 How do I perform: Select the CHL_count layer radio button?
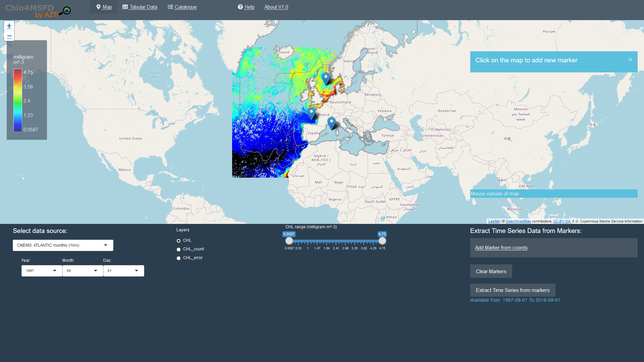[178, 249]
